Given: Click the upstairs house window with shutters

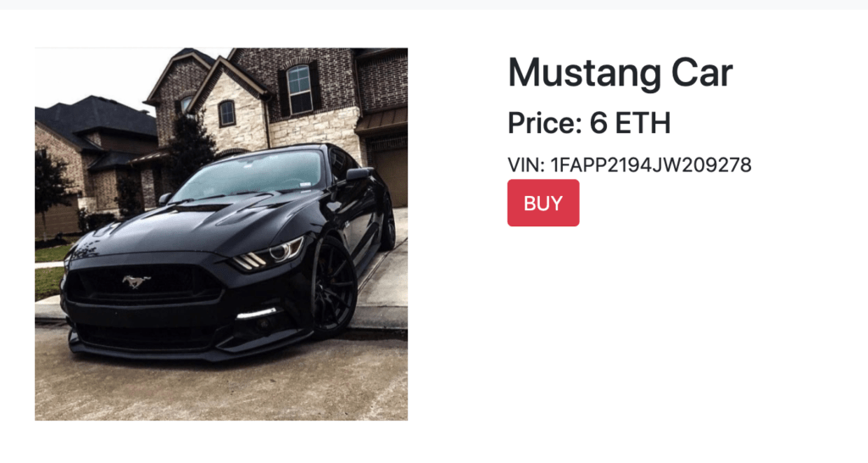Looking at the screenshot, I should [x=299, y=89].
